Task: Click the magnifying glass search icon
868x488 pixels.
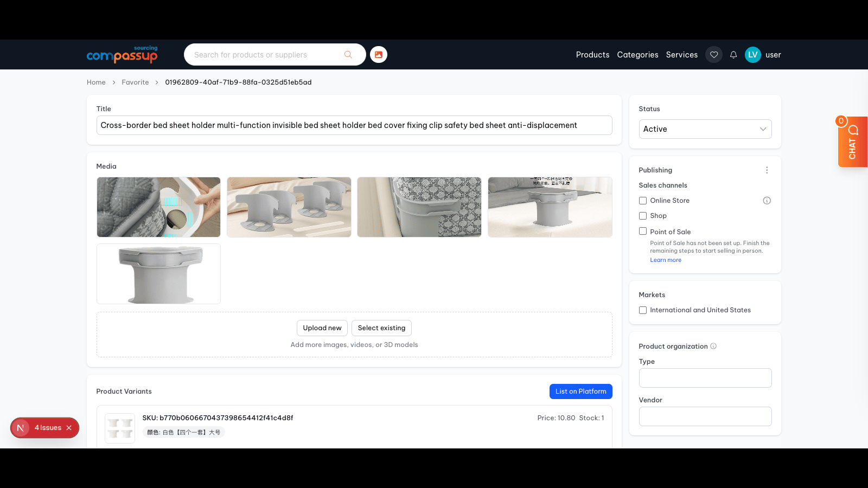Action: coord(348,54)
